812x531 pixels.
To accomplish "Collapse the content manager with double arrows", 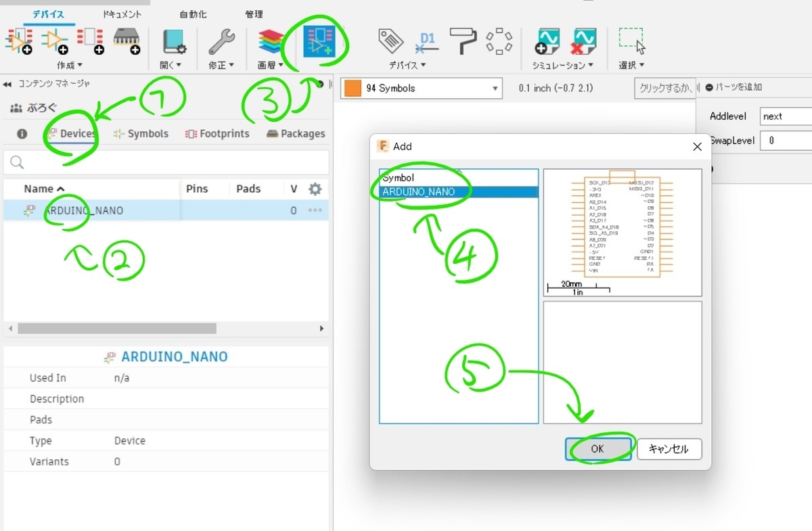I will tap(7, 85).
